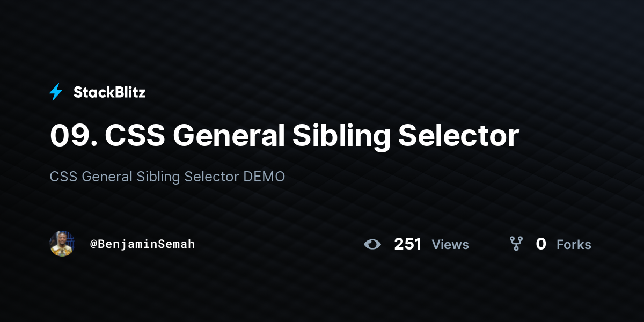Open the @BenjaminSemah username link
Image resolution: width=644 pixels, height=322 pixels.
pyautogui.click(x=142, y=244)
